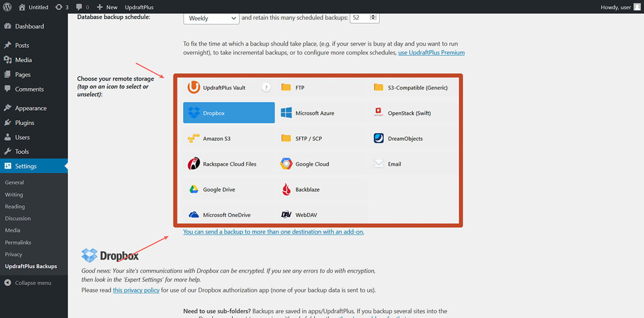This screenshot has width=644, height=318.
Task: Choose the Google Drive icon
Action: pos(193,190)
